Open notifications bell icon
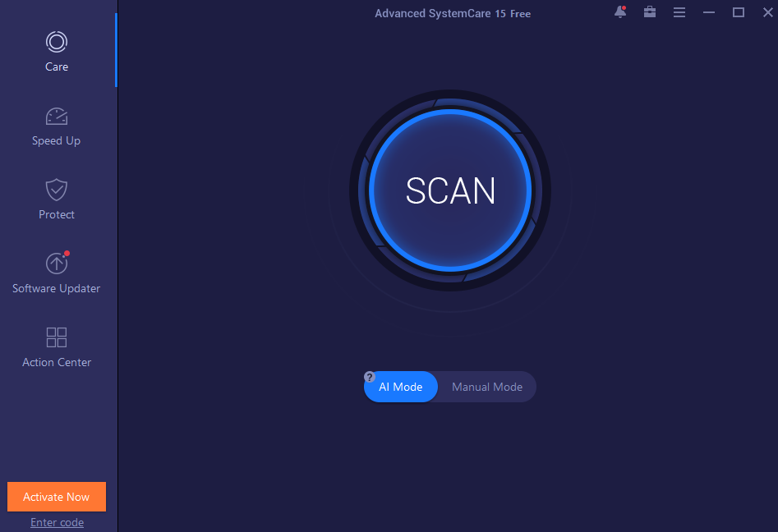This screenshot has width=778, height=532. tap(620, 12)
